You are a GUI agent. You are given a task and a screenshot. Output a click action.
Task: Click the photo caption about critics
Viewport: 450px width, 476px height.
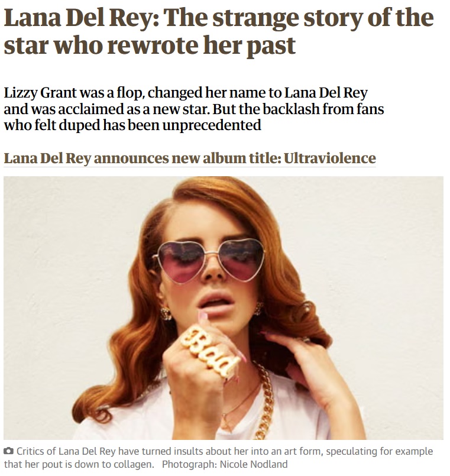[x=218, y=458]
